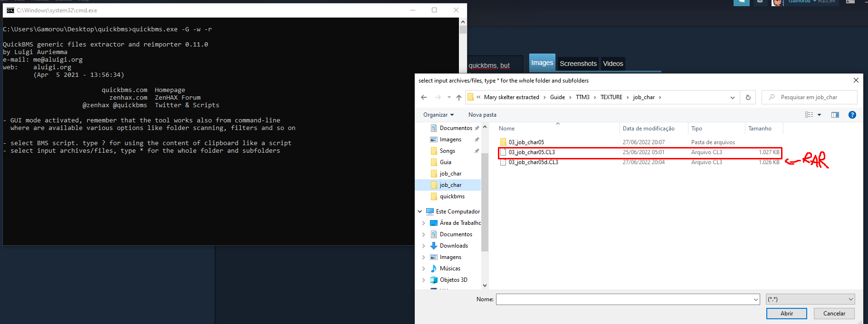Select Área de Trabalho desktop icon
868x324 pixels.
433,223
